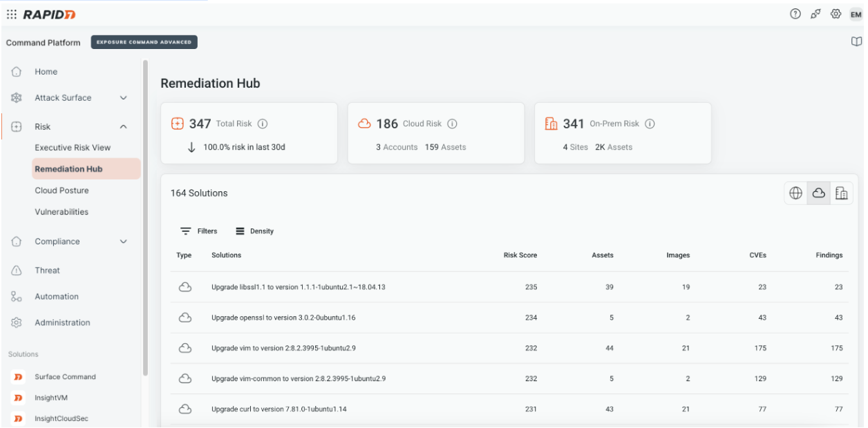
Task: Click the Cloud Risk info icon
Action: tap(452, 124)
